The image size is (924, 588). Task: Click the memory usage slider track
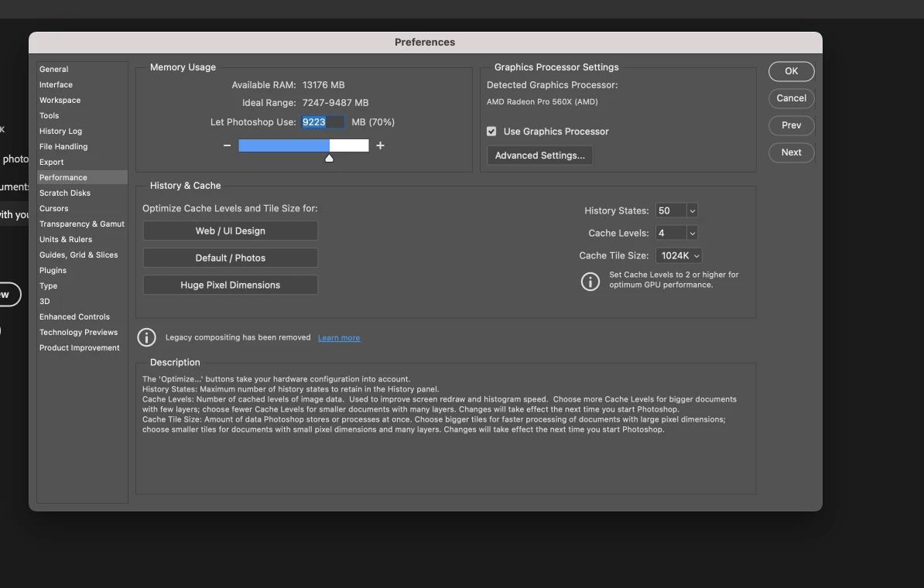pyautogui.click(x=303, y=145)
